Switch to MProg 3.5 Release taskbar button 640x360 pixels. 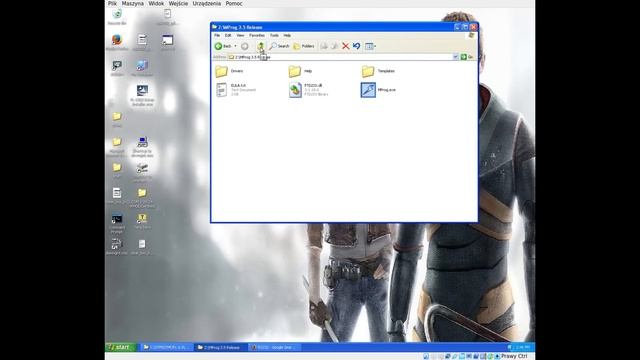[x=220, y=347]
